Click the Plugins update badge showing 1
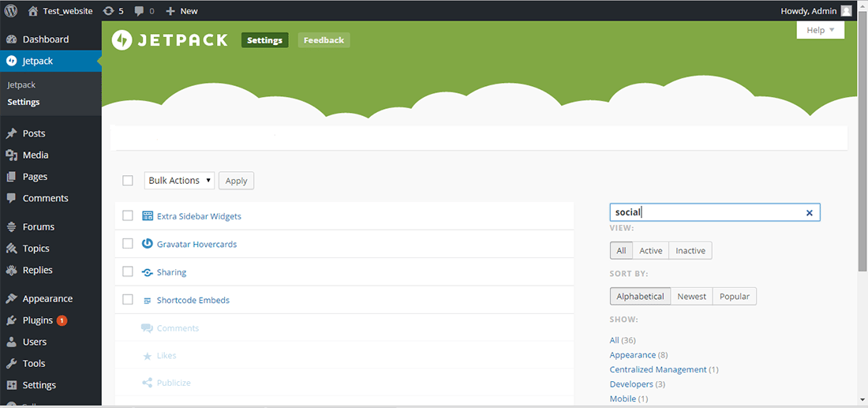Image resolution: width=868 pixels, height=408 pixels. click(62, 320)
